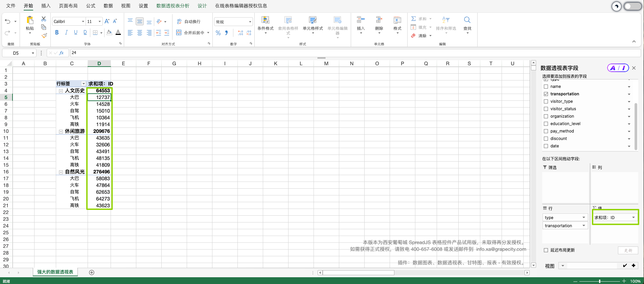Check the visitor_type field checkbox

point(546,101)
